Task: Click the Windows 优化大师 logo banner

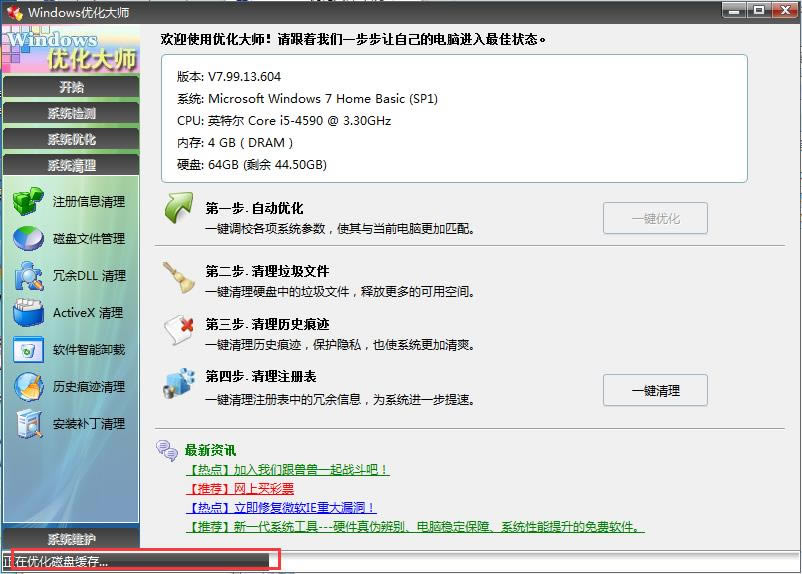Action: click(71, 50)
